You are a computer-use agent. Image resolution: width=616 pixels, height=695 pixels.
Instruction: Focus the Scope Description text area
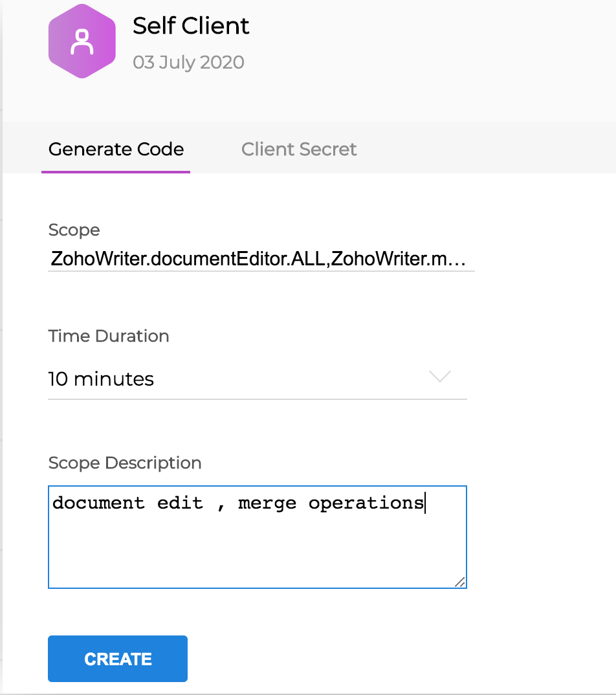[x=257, y=544]
